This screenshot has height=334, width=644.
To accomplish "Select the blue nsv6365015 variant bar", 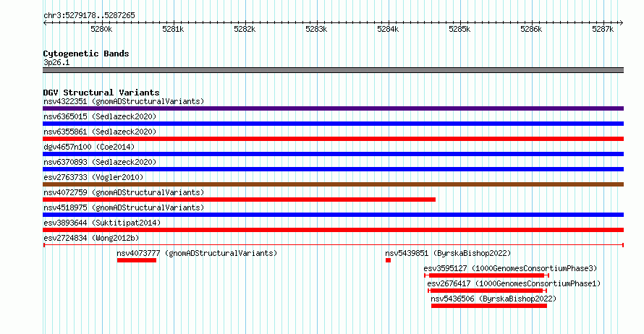I will tap(333, 124).
